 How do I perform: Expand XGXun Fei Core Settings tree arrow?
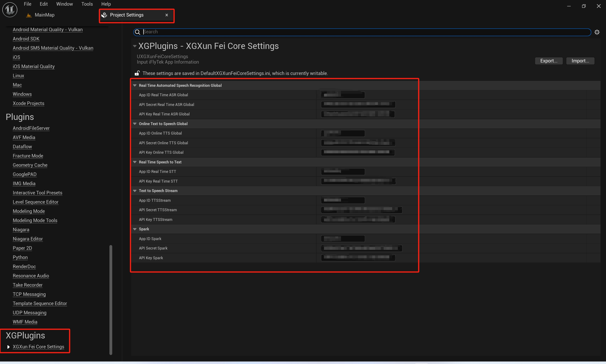pos(8,347)
